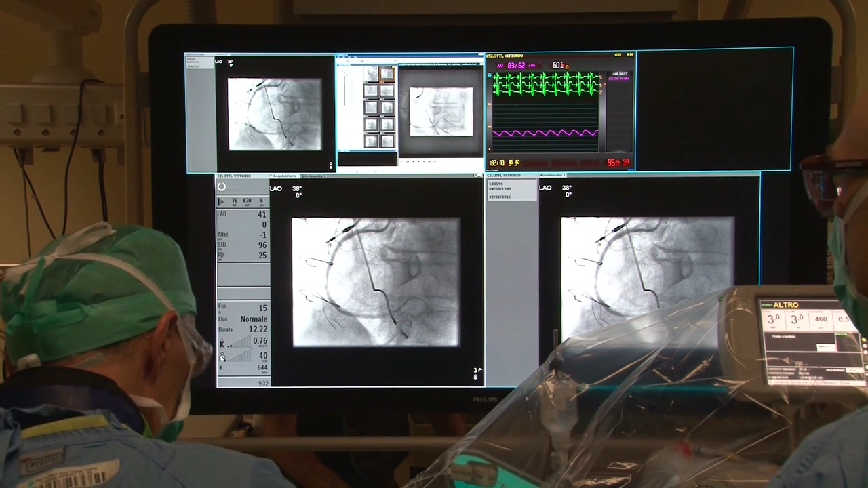868x488 pixels.
Task: Click the patient dose bar indicator beside 40
Action: click(x=239, y=357)
